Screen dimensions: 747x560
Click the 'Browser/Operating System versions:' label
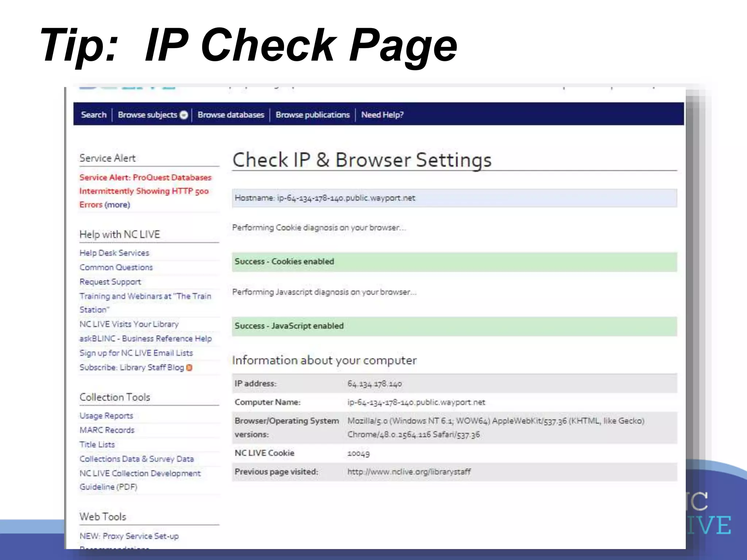click(x=287, y=428)
